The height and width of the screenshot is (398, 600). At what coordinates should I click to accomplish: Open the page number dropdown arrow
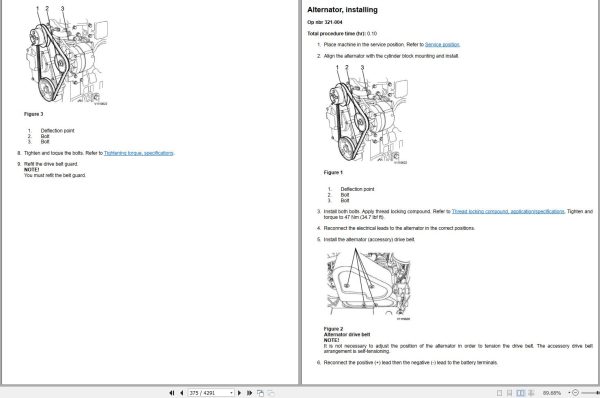pos(232,393)
